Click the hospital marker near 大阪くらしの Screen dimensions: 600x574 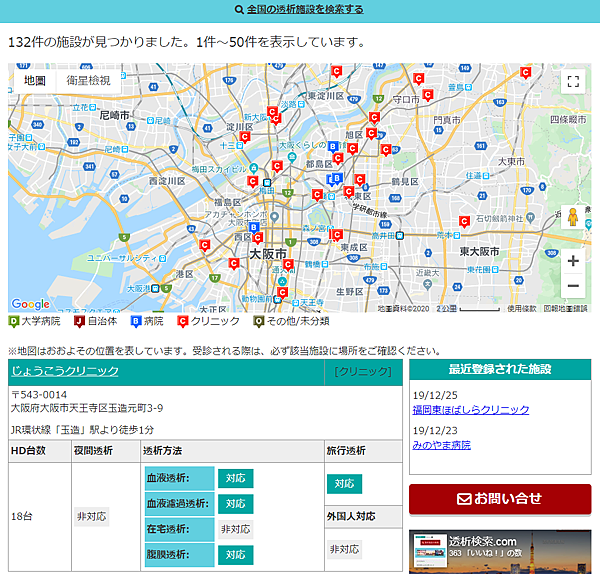tap(333, 147)
